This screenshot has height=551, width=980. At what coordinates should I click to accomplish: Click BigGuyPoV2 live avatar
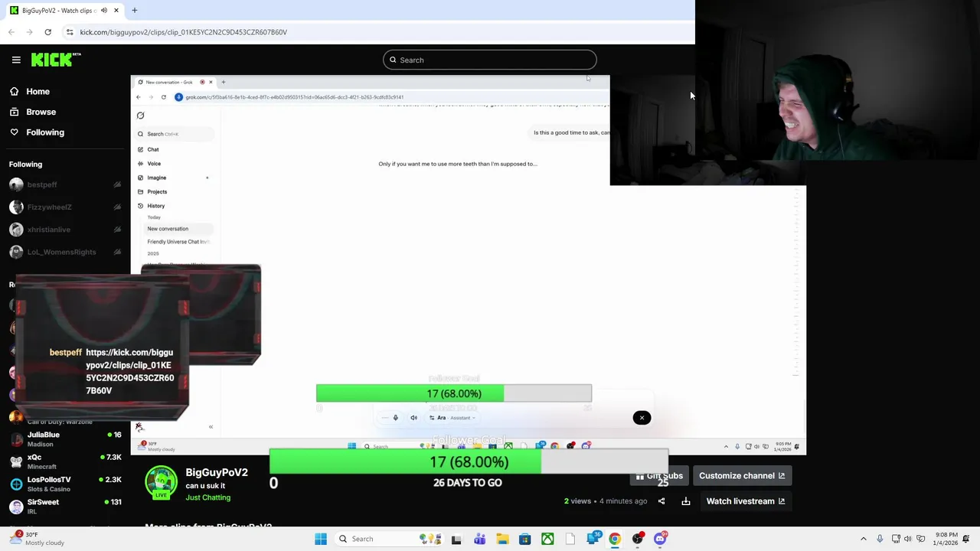click(161, 484)
